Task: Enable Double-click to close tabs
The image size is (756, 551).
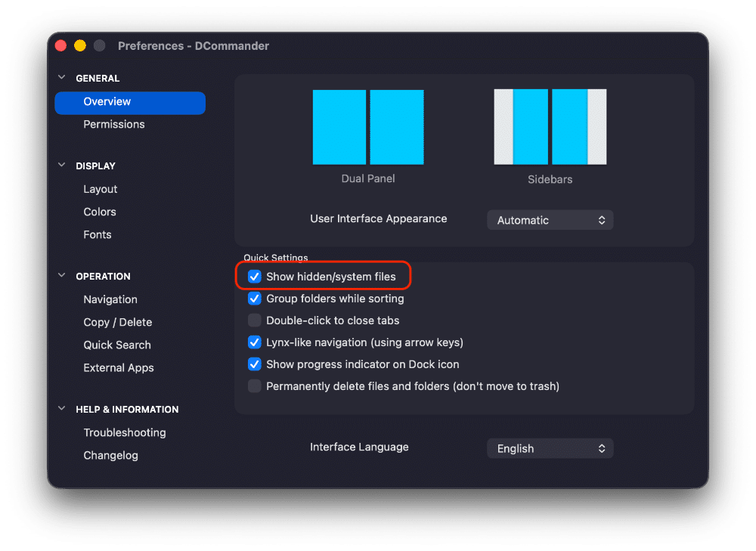Action: coord(254,320)
